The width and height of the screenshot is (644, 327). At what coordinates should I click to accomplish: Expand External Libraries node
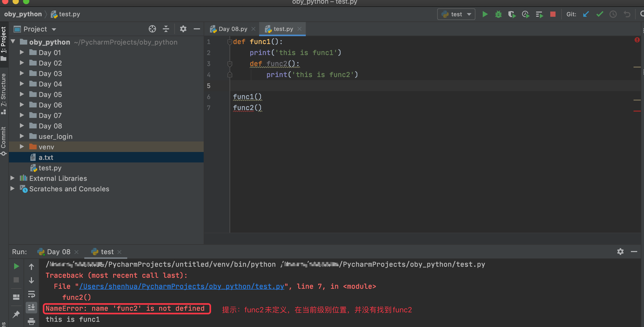tap(12, 178)
